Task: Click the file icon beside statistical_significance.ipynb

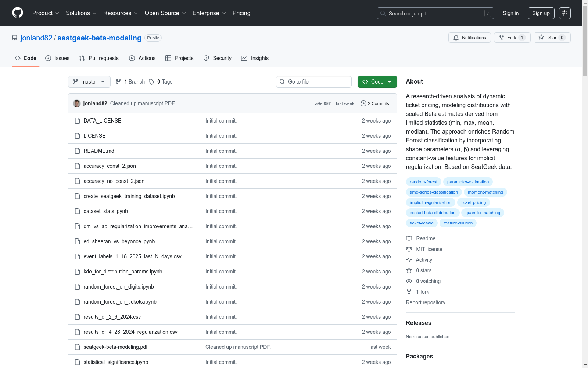Action: (77, 362)
